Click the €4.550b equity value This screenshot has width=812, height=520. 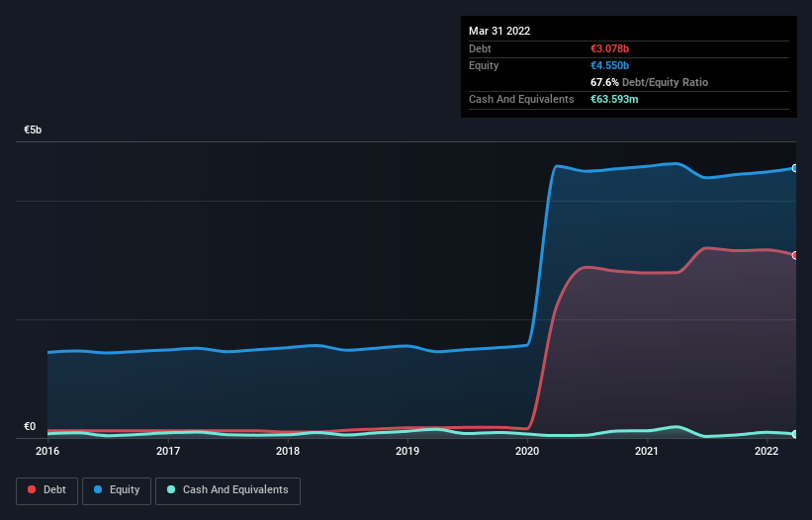[609, 65]
